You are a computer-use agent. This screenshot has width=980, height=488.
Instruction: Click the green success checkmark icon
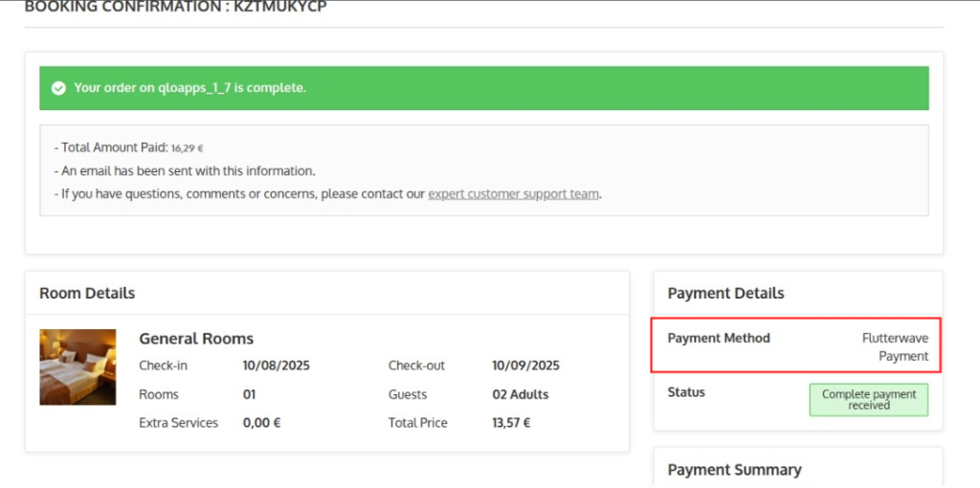(58, 88)
